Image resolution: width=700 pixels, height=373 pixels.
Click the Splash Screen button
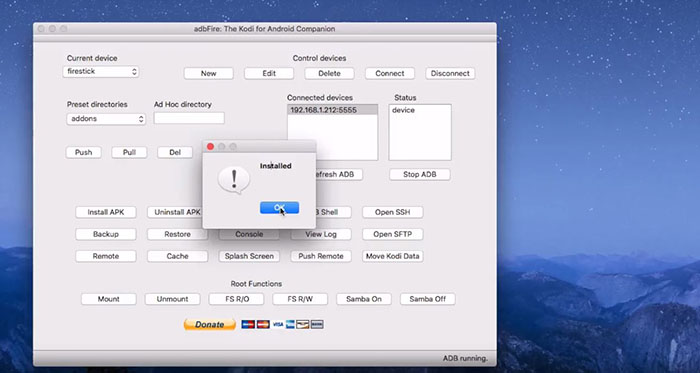click(x=249, y=256)
